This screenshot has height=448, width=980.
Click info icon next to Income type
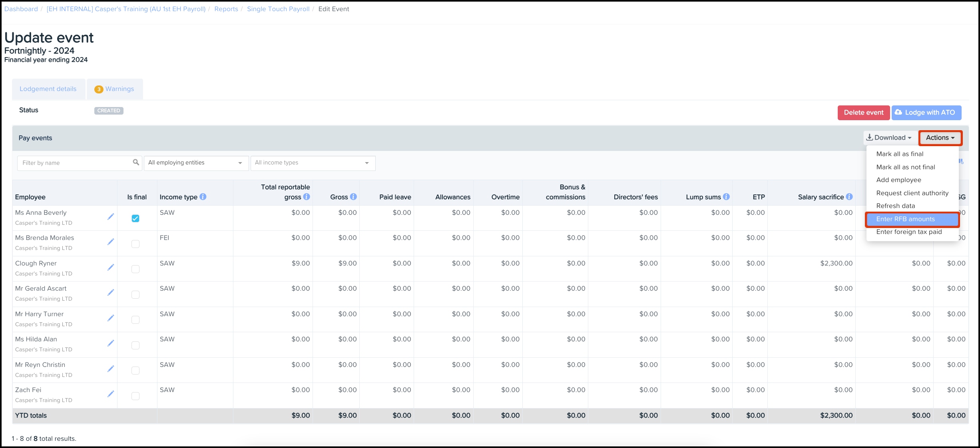tap(203, 197)
